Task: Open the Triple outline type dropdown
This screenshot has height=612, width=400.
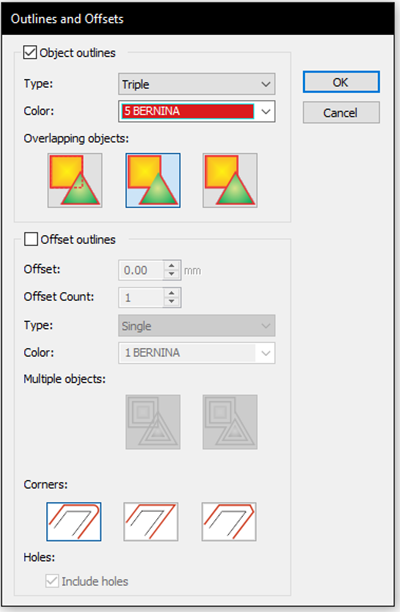Action: (197, 84)
